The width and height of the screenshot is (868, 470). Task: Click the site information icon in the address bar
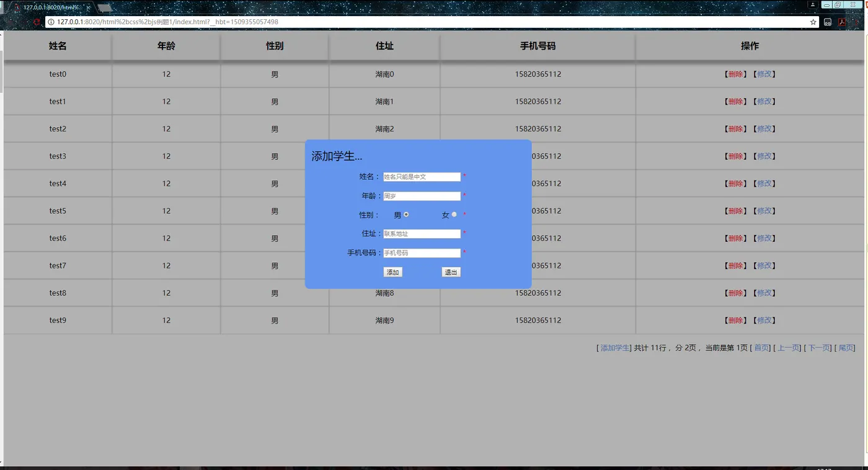click(x=50, y=22)
